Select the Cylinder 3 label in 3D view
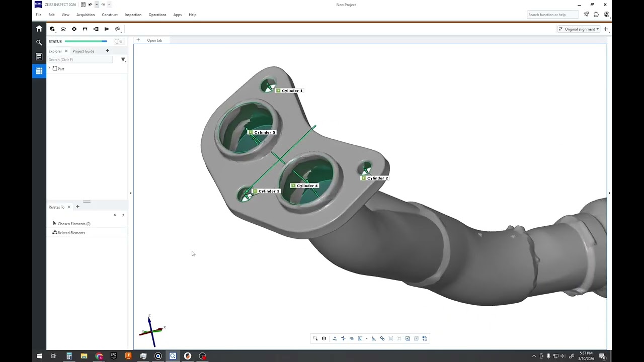 coord(266,191)
